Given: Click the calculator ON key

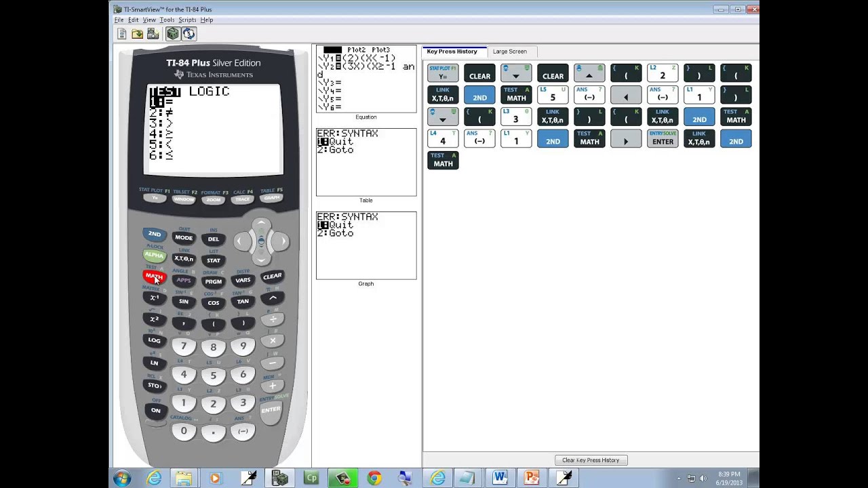Looking at the screenshot, I should (x=156, y=411).
